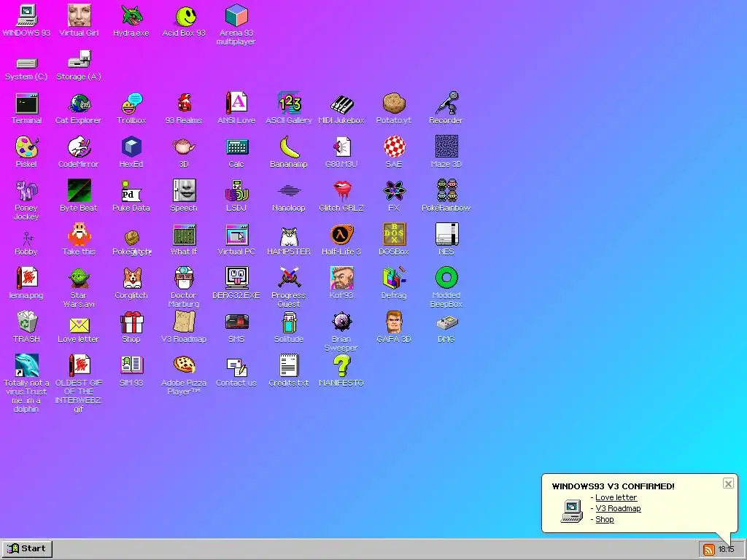The image size is (747, 560).
Task: Launch the Calc calculator icon
Action: tap(236, 147)
